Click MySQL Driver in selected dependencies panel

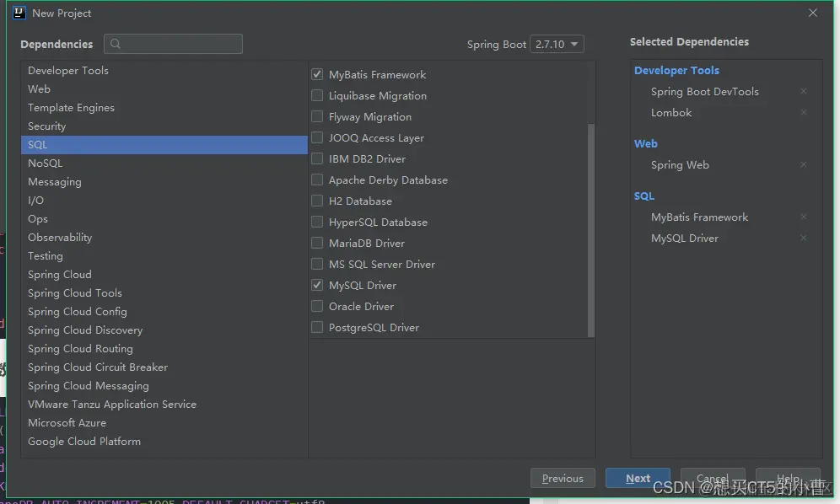tap(685, 239)
